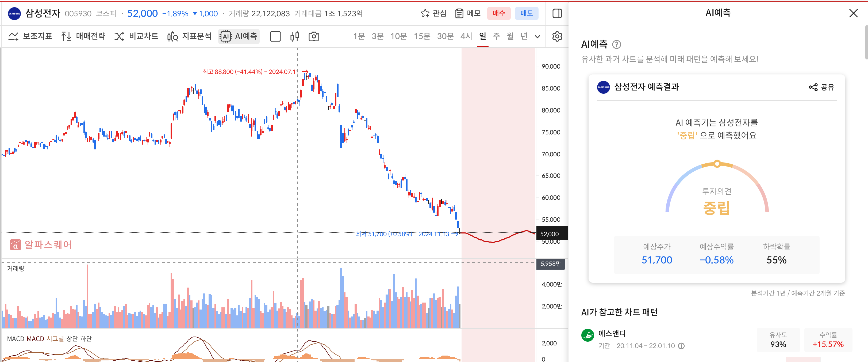The height and width of the screenshot is (362, 868).
Task: Share the prediction result via 공유
Action: (x=821, y=87)
